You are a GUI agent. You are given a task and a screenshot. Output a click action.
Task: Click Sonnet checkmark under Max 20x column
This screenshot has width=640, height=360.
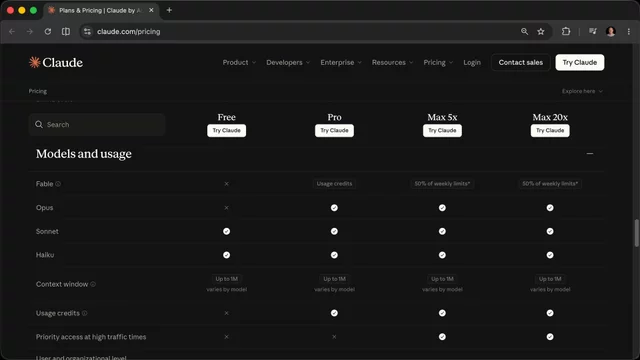pyautogui.click(x=550, y=231)
